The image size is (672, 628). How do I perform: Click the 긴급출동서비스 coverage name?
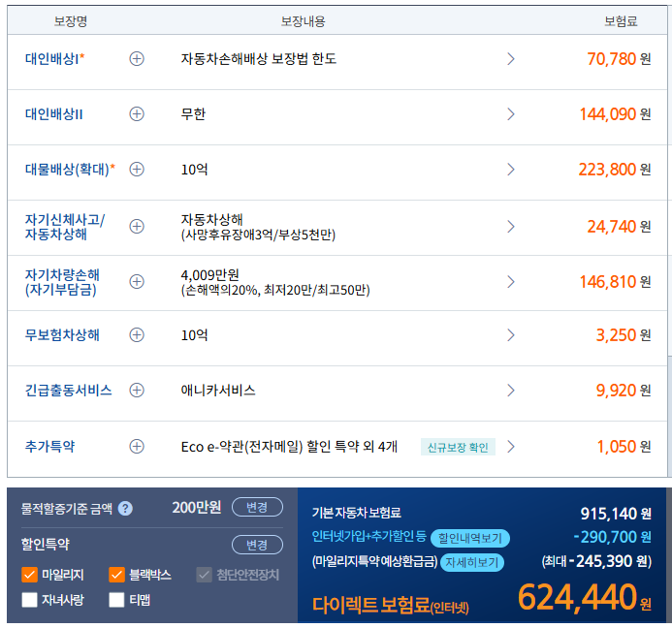[69, 390]
